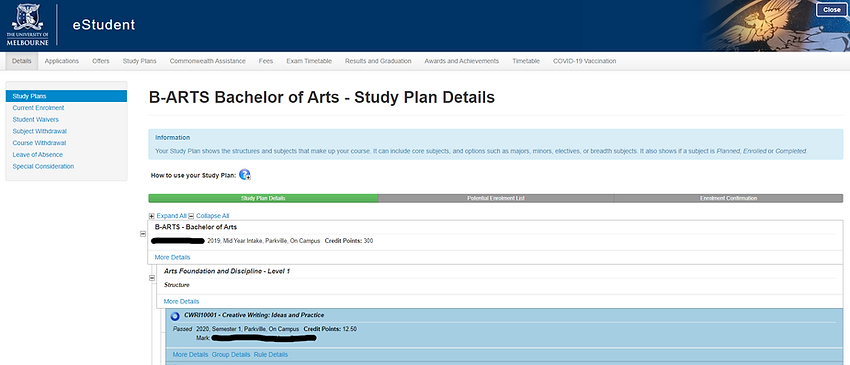Open the Results and Graduation tab

click(378, 61)
